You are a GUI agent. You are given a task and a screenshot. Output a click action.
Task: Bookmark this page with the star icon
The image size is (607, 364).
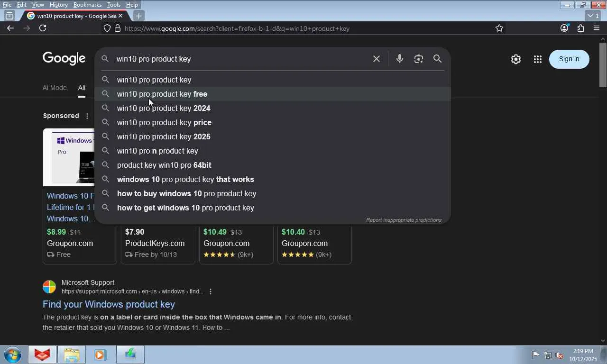point(499,28)
